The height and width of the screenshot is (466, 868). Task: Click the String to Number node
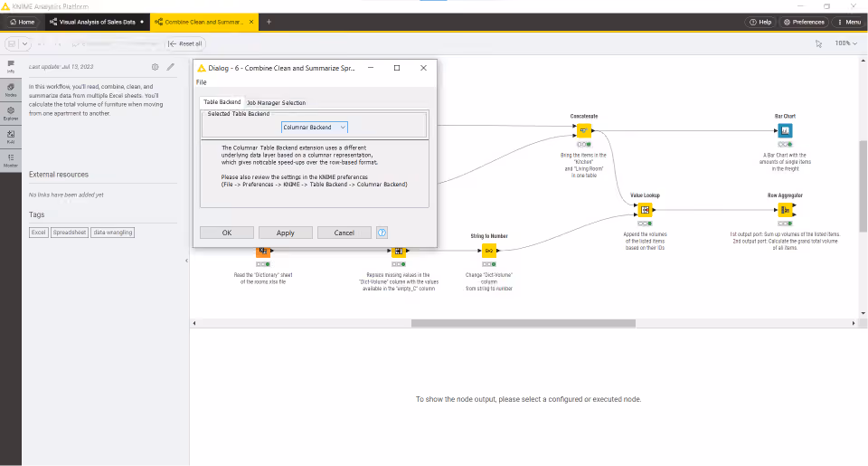tap(489, 251)
